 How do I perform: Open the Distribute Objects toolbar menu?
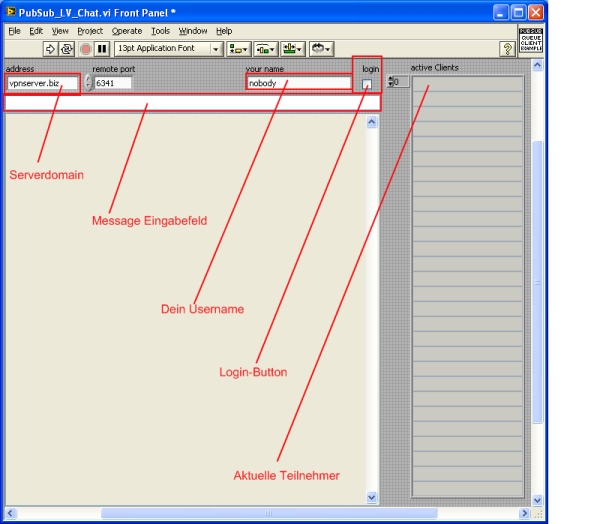coord(266,49)
